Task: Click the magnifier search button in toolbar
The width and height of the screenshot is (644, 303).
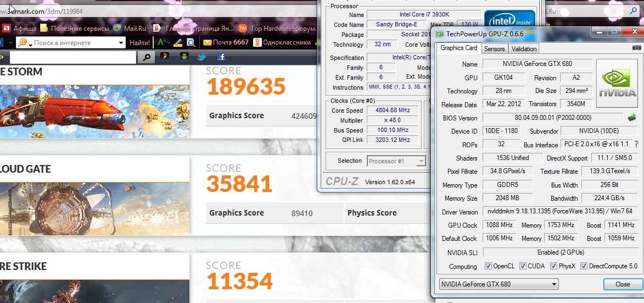Action: [x=146, y=57]
